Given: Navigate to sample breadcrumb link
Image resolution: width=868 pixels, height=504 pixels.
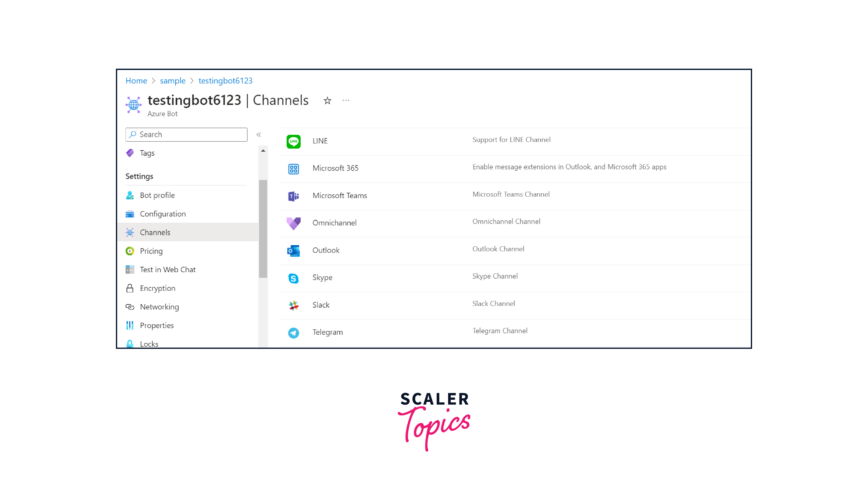Looking at the screenshot, I should (173, 81).
